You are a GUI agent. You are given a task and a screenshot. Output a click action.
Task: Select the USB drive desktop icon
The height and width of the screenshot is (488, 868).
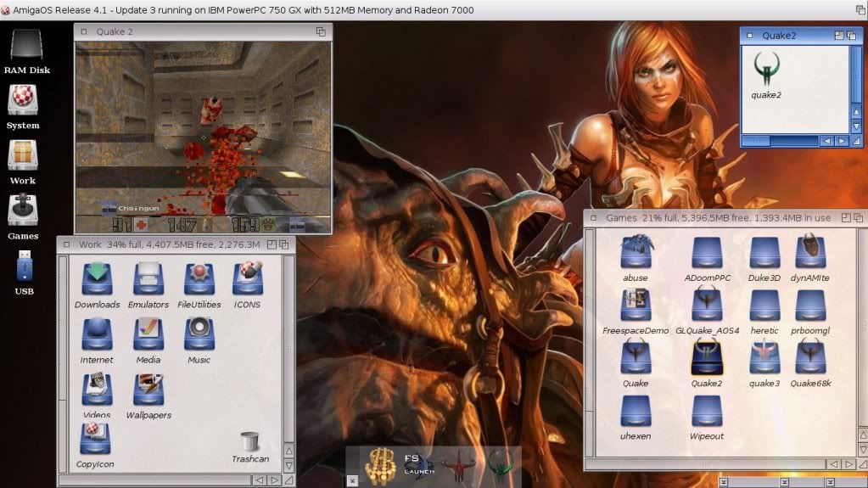24,268
